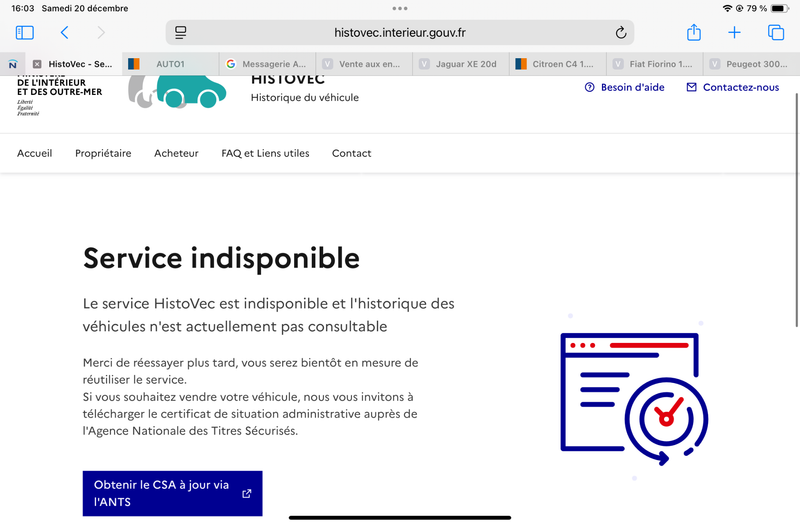This screenshot has width=800, height=525.
Task: Go back to previous page
Action: [65, 33]
